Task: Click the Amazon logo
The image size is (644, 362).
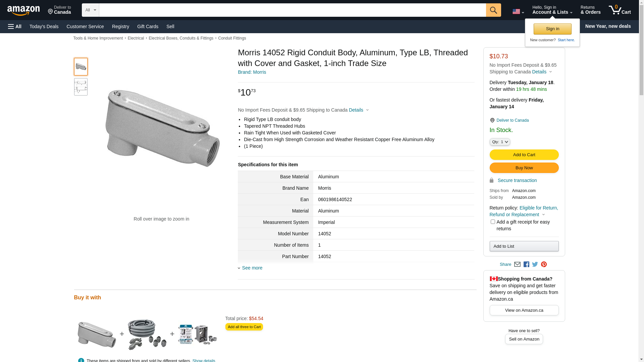Action: point(23,10)
